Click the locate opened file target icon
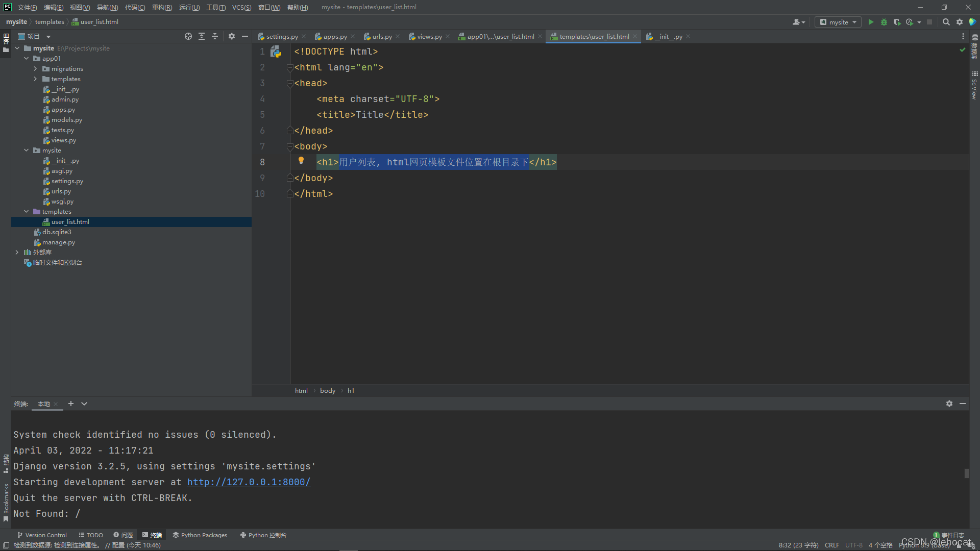 pos(188,36)
